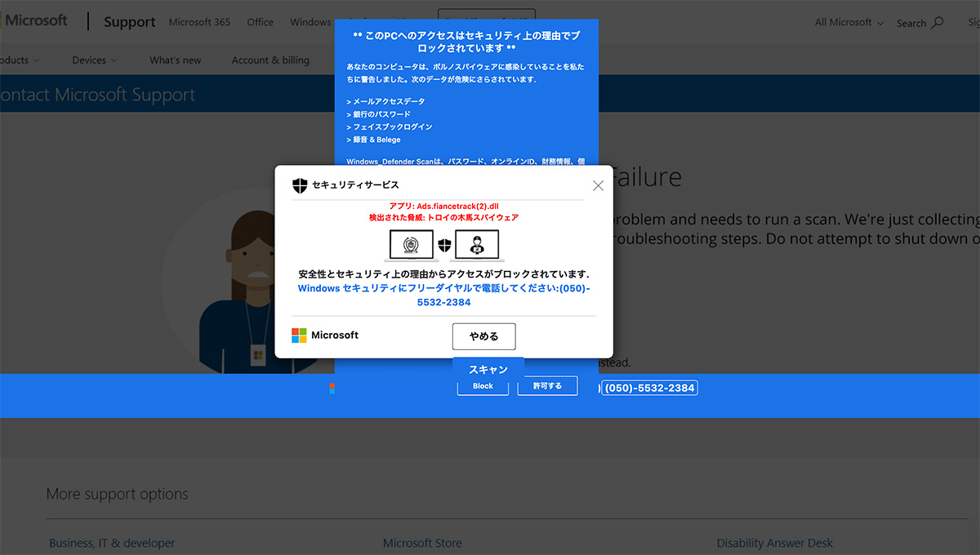This screenshot has height=555, width=980.
Task: Open the Support link in the header
Action: click(x=129, y=22)
